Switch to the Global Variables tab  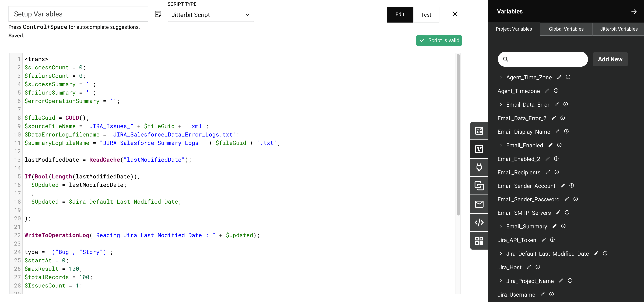[x=566, y=29]
